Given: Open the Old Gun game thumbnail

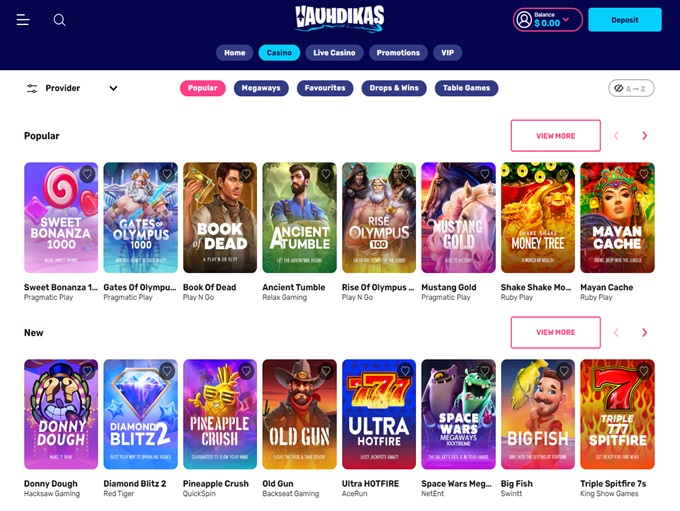Looking at the screenshot, I should pos(299,414).
